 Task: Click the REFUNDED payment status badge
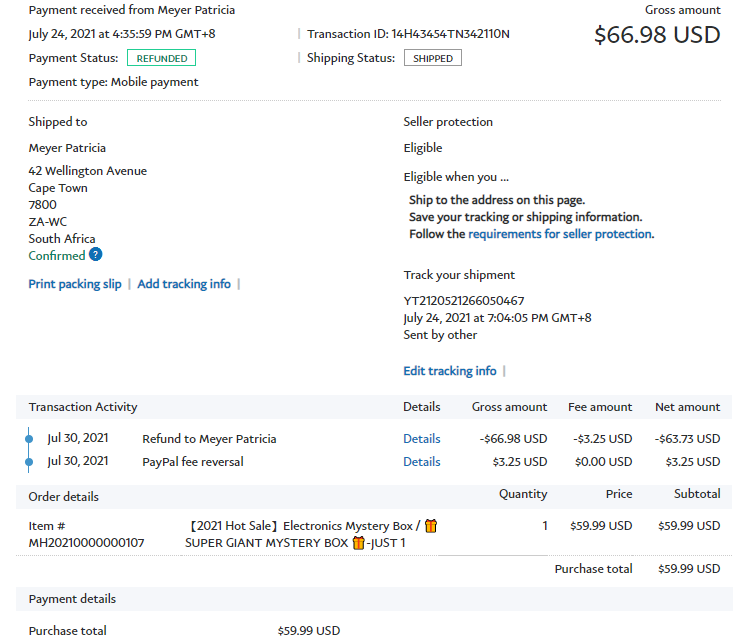pos(160,59)
